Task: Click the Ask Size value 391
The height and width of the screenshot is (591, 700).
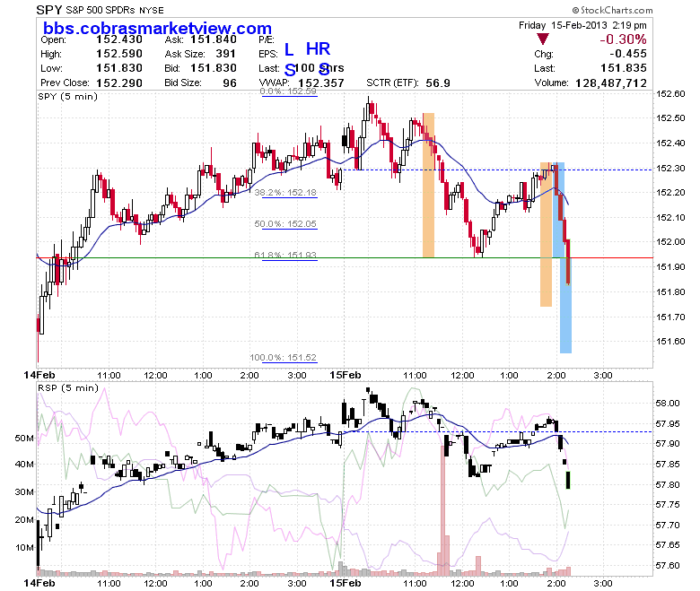Action: tap(225, 54)
